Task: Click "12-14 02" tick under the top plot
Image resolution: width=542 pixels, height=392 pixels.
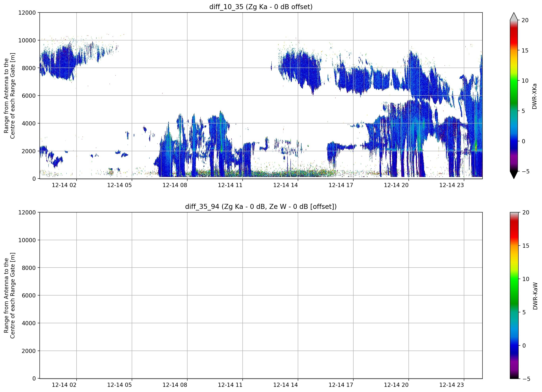Action: click(x=64, y=185)
